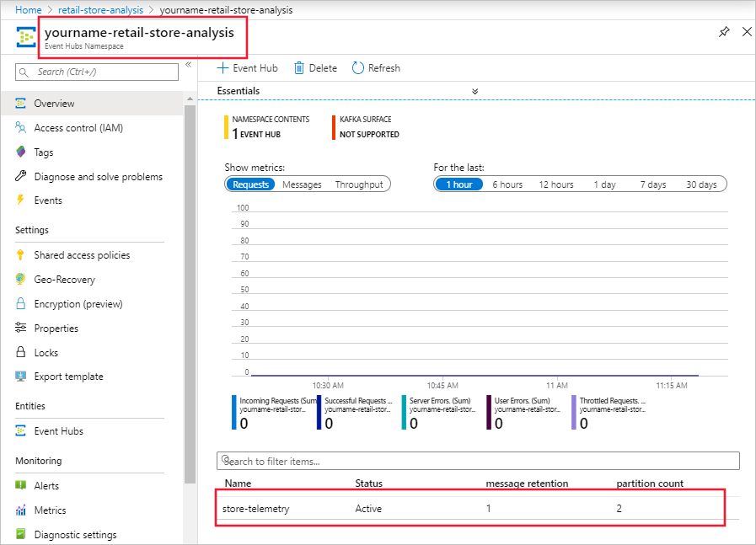Collapse the left navigation sidebar
The width and height of the screenshot is (756, 545).
tap(189, 62)
